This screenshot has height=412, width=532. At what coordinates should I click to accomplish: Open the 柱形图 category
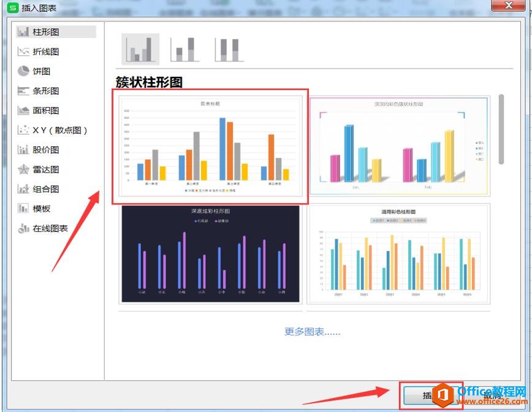[46, 32]
